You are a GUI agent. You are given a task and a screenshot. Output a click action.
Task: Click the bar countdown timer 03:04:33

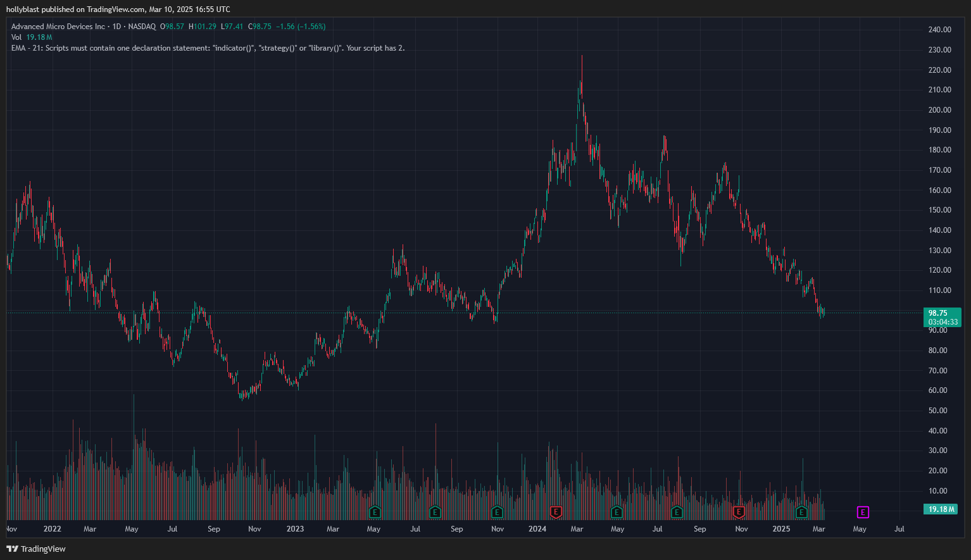pos(942,322)
